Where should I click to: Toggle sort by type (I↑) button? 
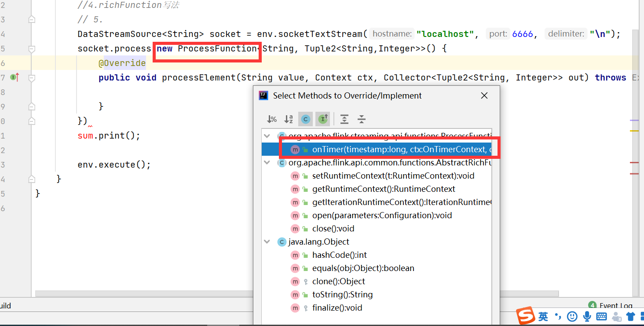pyautogui.click(x=323, y=119)
